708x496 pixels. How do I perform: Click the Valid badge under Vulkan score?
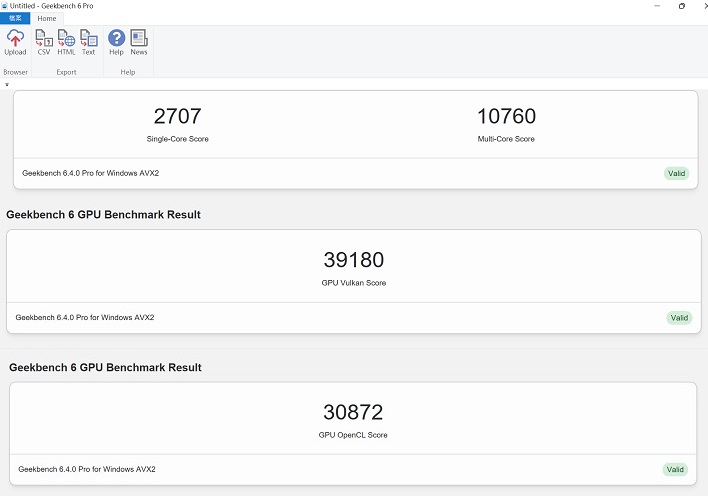tap(679, 318)
